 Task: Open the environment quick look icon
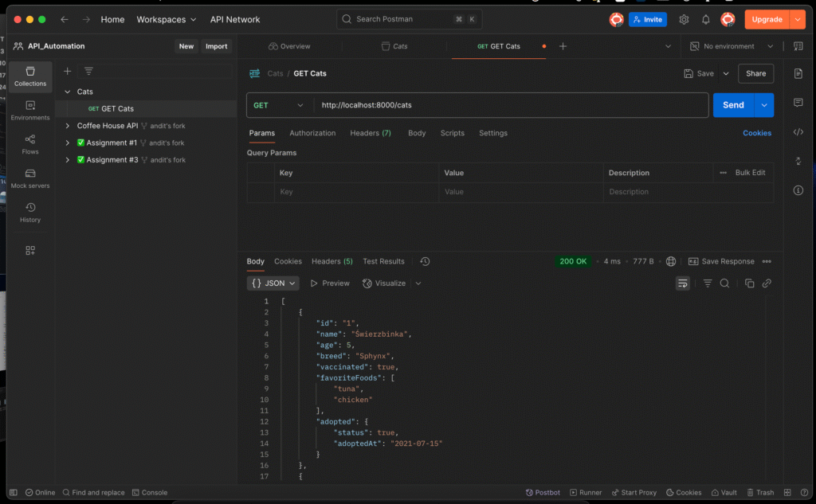pos(798,46)
